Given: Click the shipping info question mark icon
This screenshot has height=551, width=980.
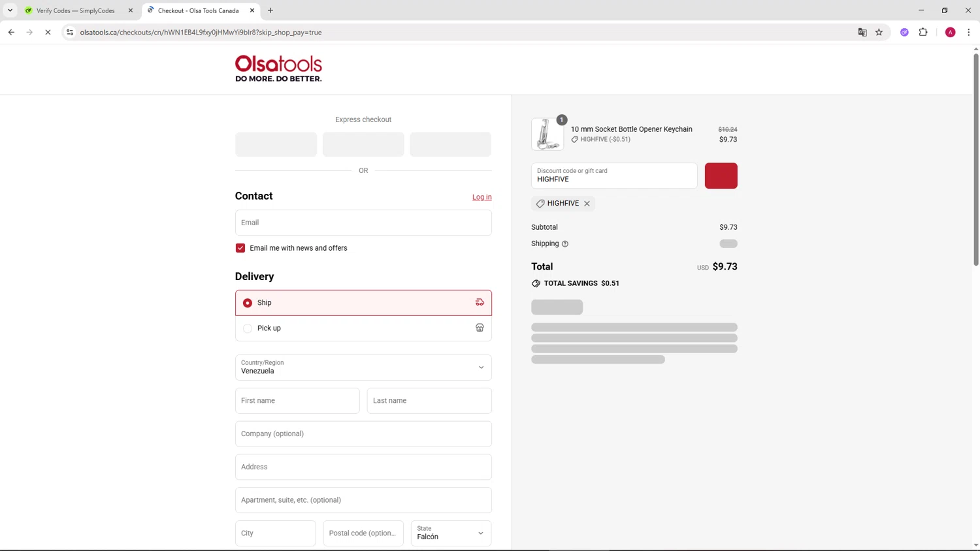Looking at the screenshot, I should (x=565, y=244).
